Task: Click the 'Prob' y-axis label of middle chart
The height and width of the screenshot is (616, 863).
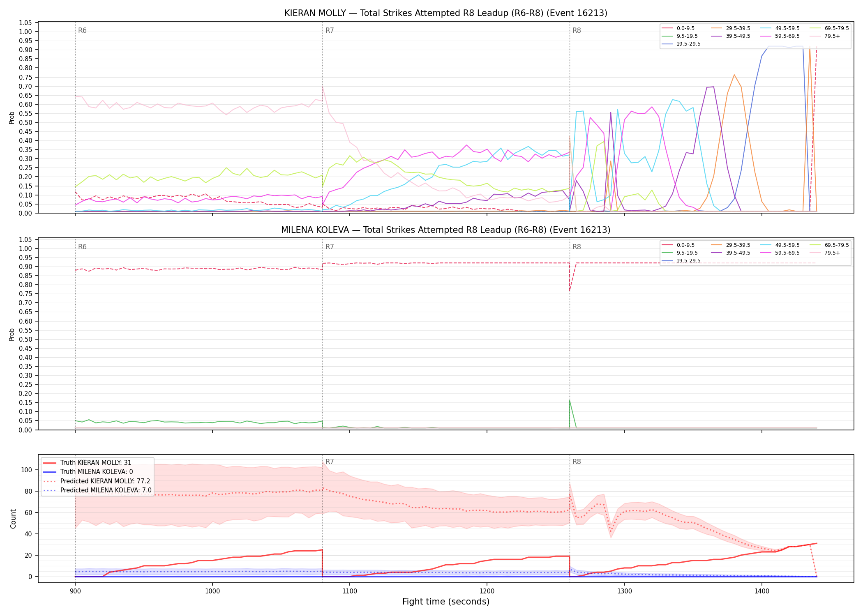Action: tap(12, 334)
